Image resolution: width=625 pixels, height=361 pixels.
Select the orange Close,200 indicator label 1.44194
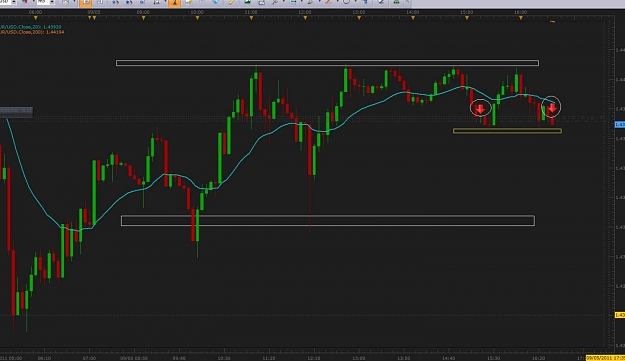(32, 32)
